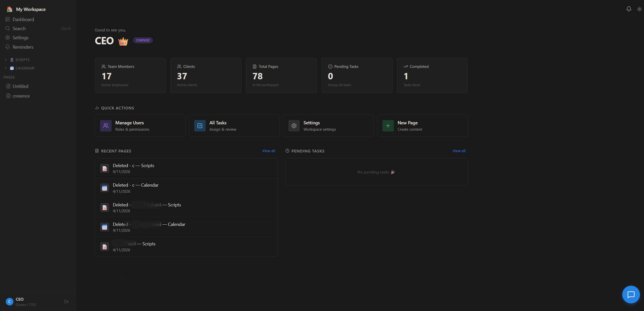
Task: Click the logout icon beside CEO profile
Action: [67, 301]
